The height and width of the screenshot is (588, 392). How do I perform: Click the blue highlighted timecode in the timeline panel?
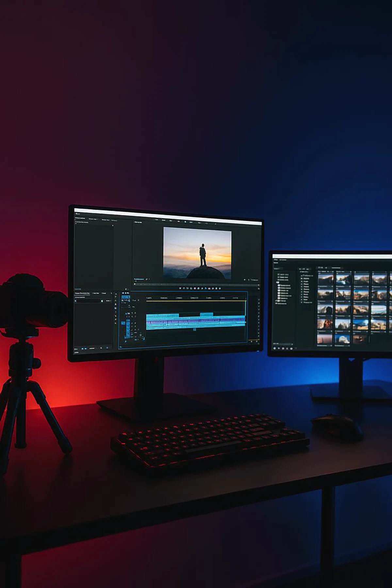[126, 297]
